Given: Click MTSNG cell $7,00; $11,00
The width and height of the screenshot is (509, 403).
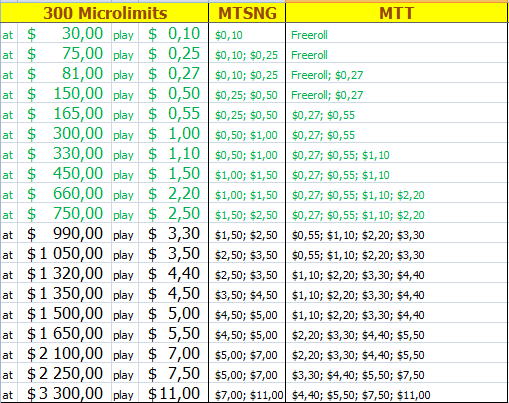Looking at the screenshot, I should [x=247, y=393].
